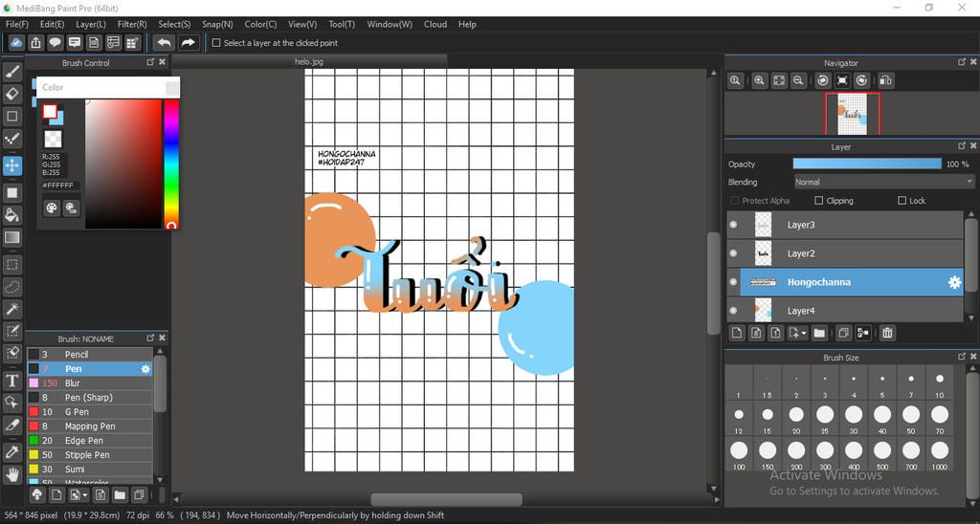This screenshot has height=524, width=980.
Task: Click the speech bubble toolbar icon
Action: pyautogui.click(x=55, y=42)
